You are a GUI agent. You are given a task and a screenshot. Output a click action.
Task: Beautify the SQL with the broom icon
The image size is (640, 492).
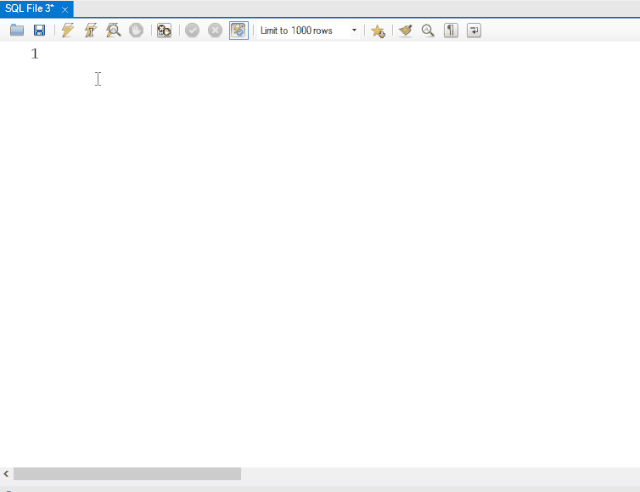tap(405, 31)
